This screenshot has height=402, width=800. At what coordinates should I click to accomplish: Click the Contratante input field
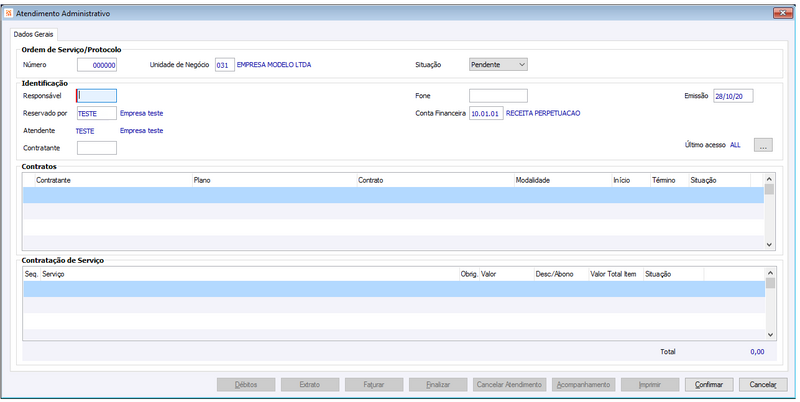(97, 148)
